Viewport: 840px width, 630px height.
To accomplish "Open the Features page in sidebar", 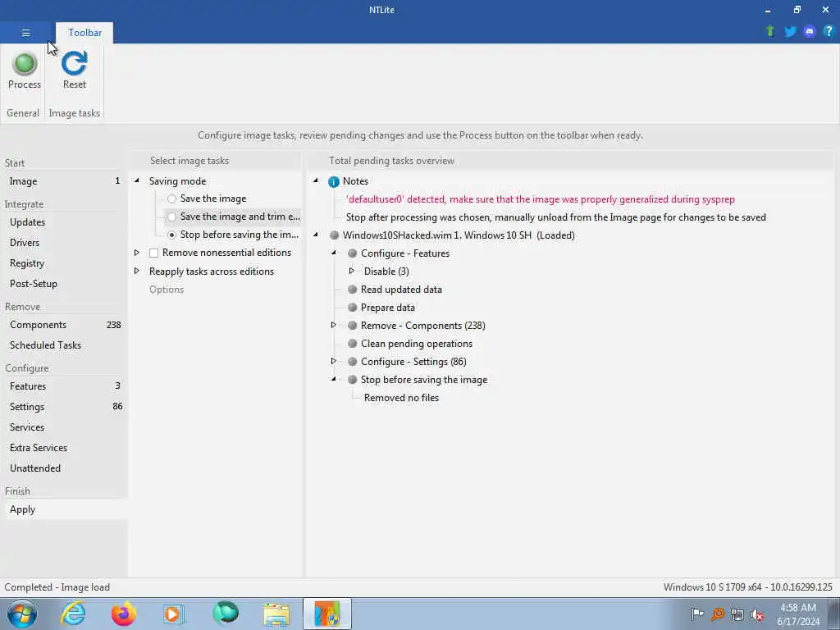I will coord(64,386).
